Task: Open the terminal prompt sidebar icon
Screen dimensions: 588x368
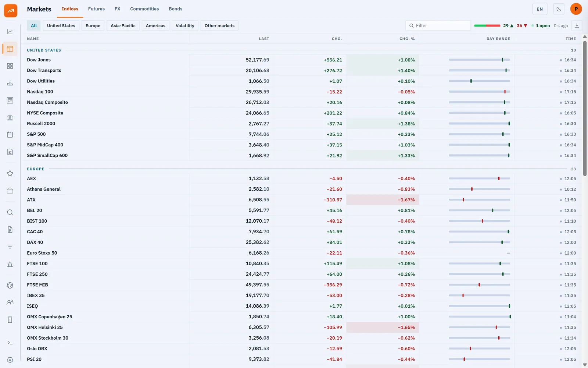Action: (x=10, y=343)
